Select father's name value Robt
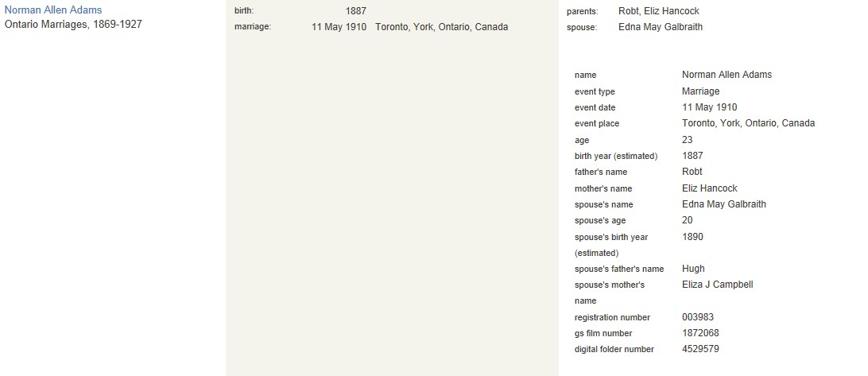 pos(692,172)
